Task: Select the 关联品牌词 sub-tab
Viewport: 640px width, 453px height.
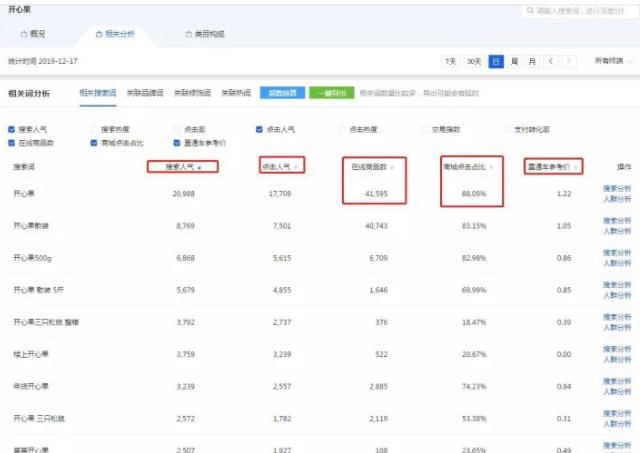Action: tap(145, 93)
